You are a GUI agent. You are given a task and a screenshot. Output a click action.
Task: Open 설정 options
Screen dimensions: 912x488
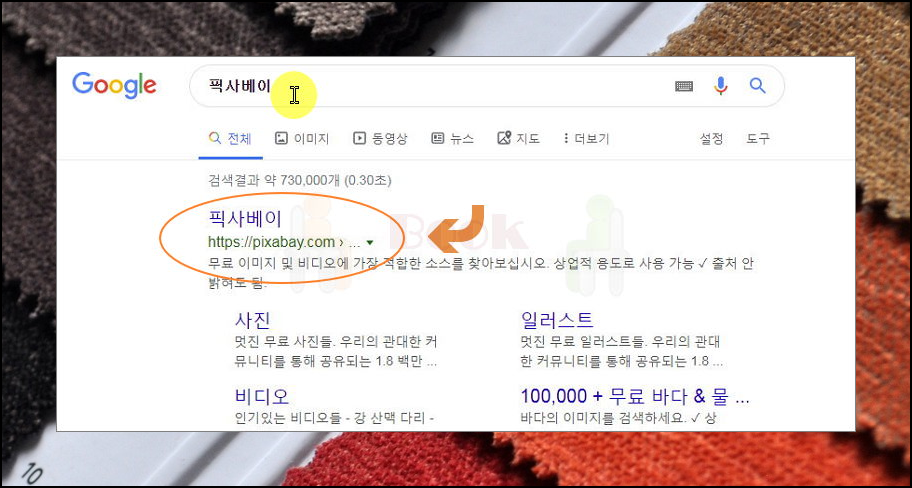pos(711,138)
